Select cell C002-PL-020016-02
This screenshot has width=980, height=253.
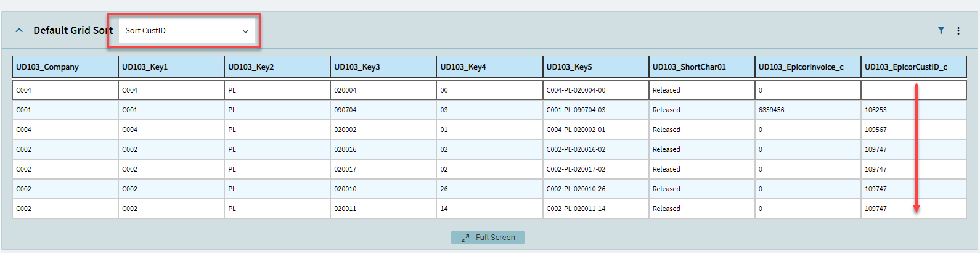pos(595,149)
